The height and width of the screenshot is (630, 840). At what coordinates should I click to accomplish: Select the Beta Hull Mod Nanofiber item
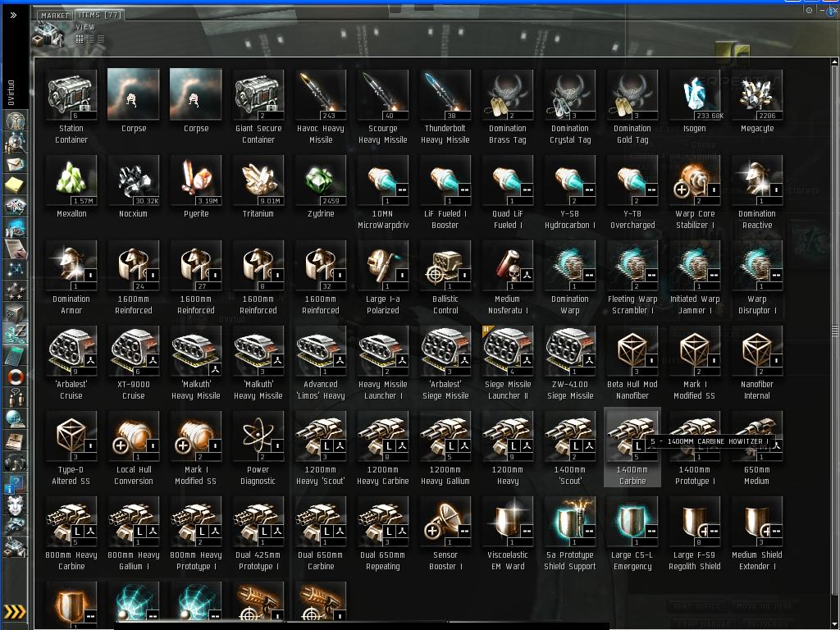[x=632, y=363]
